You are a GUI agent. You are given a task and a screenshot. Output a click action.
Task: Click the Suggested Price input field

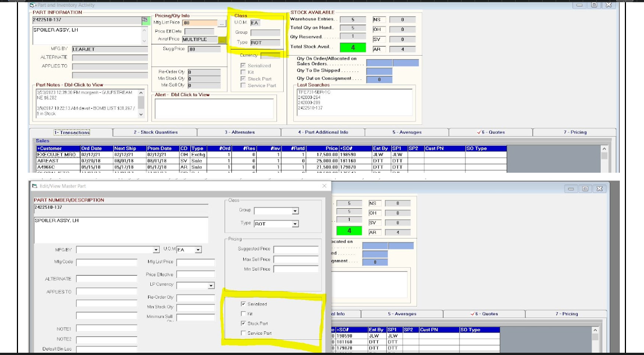click(295, 249)
